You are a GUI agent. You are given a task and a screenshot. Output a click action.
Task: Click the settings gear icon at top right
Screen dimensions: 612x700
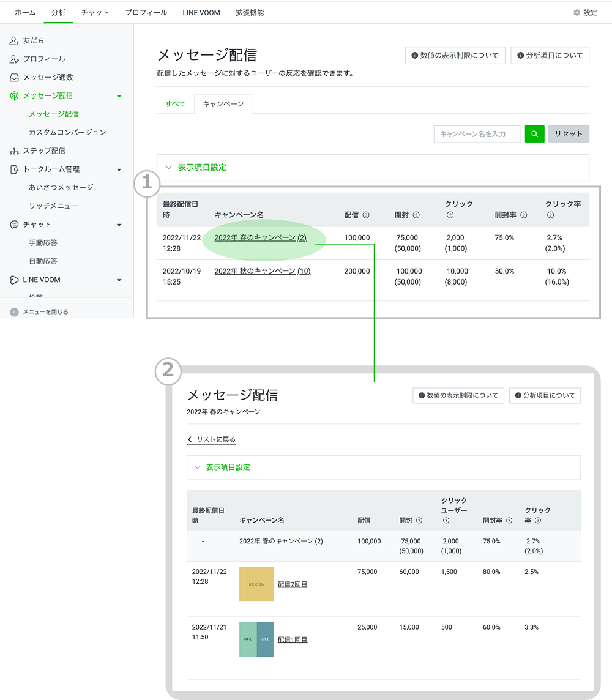[577, 13]
